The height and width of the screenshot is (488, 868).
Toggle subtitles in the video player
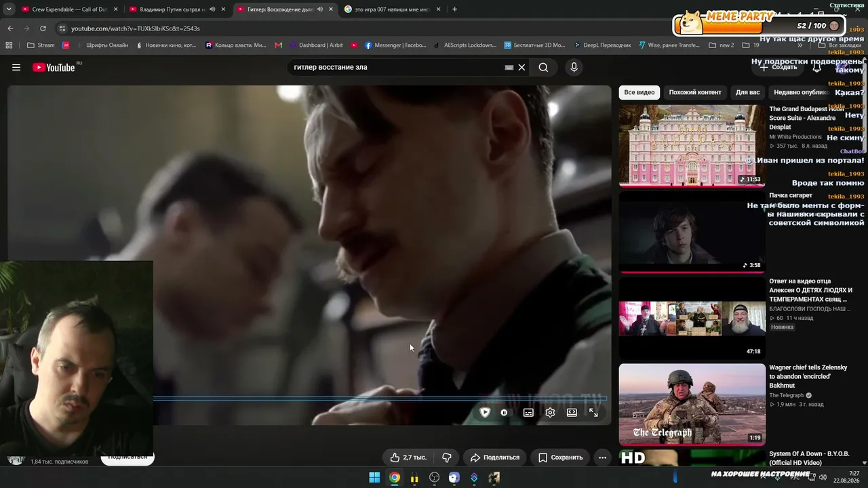(x=528, y=412)
